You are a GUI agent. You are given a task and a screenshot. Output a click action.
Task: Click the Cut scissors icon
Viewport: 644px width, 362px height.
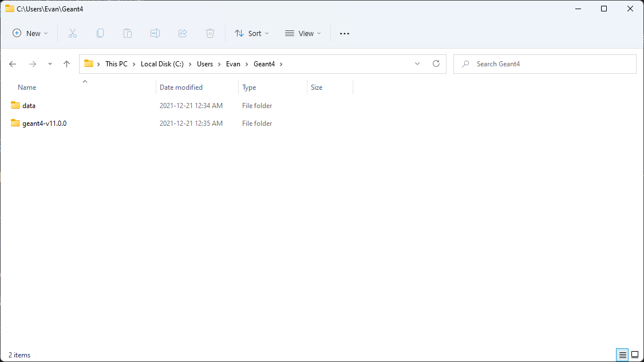tap(72, 33)
